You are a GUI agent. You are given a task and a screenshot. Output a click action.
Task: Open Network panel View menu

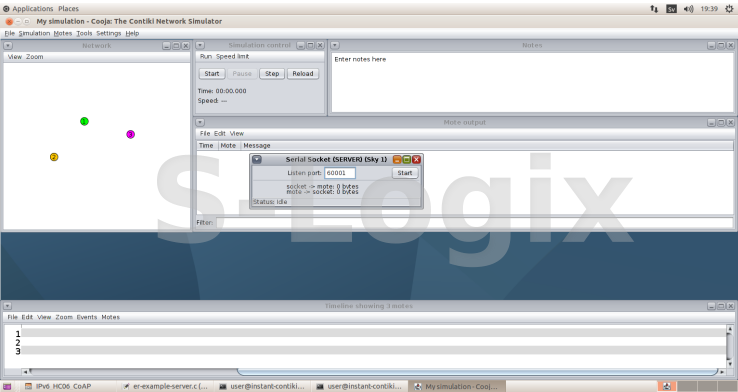pos(15,57)
